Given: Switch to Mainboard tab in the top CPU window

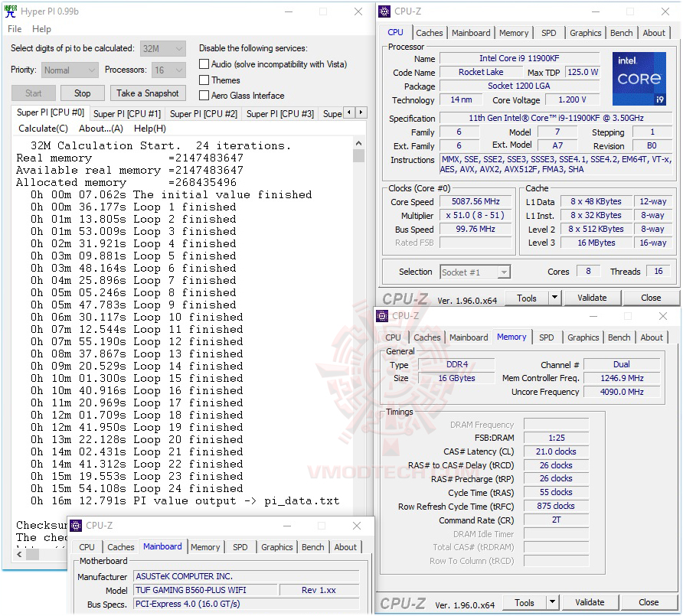Looking at the screenshot, I should coord(471,33).
